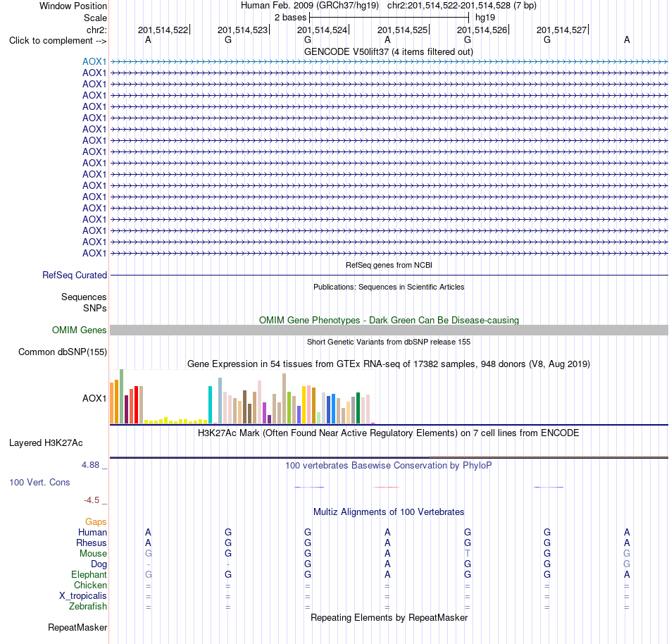The height and width of the screenshot is (644, 669).
Task: Open the OMIM Gene Phenotypes track title
Action: (x=389, y=320)
